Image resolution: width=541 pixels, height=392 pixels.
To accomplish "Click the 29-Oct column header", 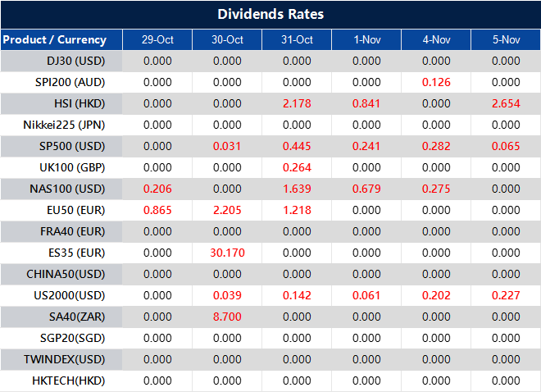I will [x=157, y=39].
